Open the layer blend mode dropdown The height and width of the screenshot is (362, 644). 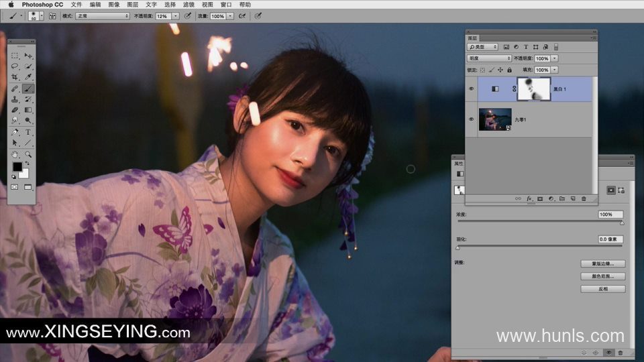click(489, 58)
